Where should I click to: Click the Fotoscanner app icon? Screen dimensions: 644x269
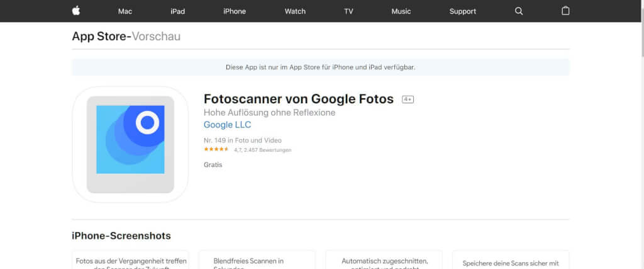130,144
